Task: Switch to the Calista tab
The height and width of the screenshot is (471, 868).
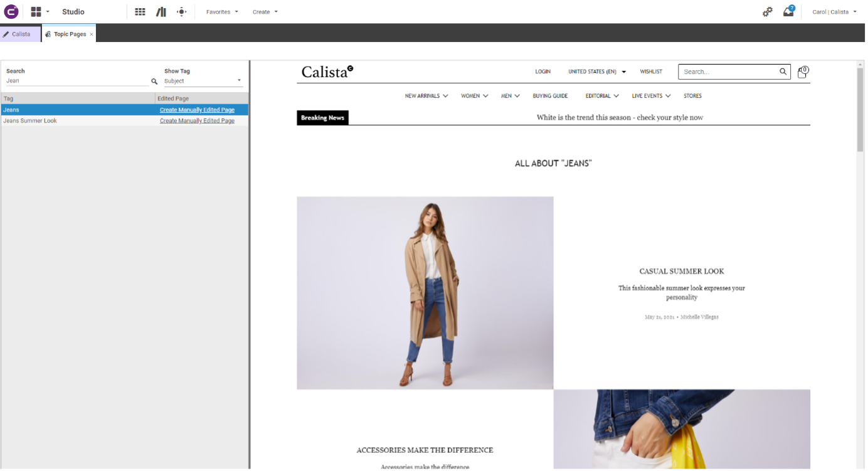Action: [21, 34]
